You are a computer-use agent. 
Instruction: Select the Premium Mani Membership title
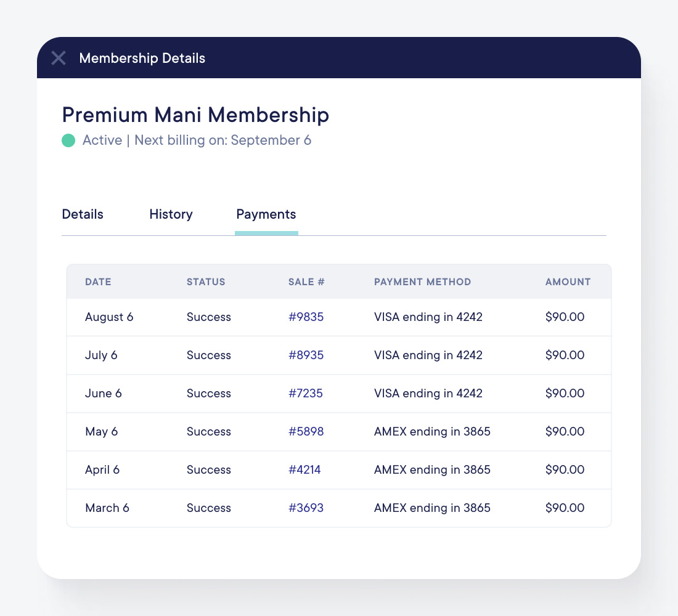click(x=195, y=115)
